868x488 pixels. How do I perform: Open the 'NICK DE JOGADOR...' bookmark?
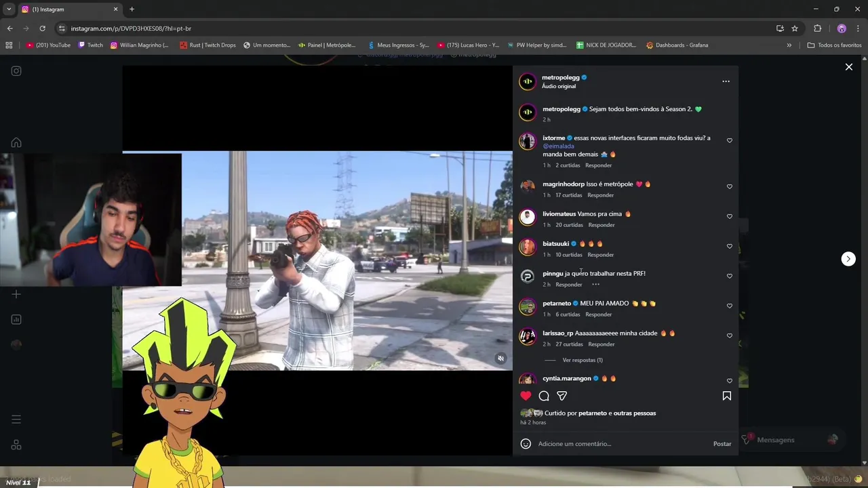(606, 45)
